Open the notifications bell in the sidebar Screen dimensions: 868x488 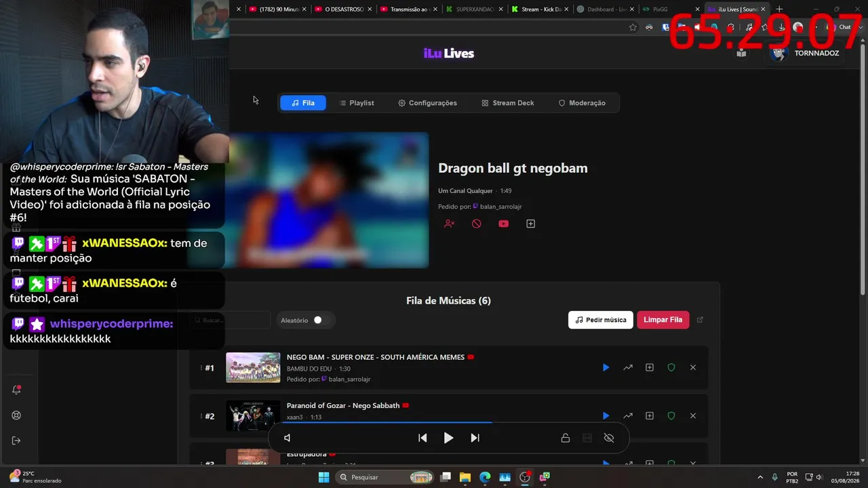click(x=16, y=390)
